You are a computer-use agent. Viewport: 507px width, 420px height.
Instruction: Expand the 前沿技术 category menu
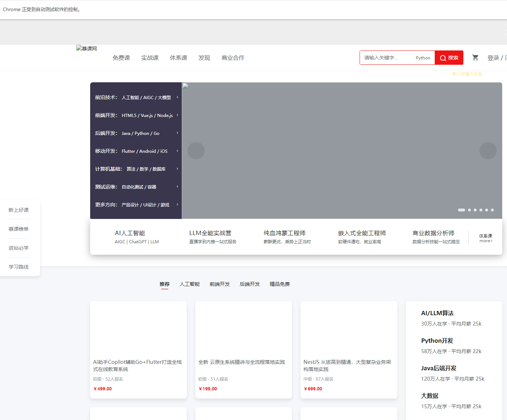point(136,97)
